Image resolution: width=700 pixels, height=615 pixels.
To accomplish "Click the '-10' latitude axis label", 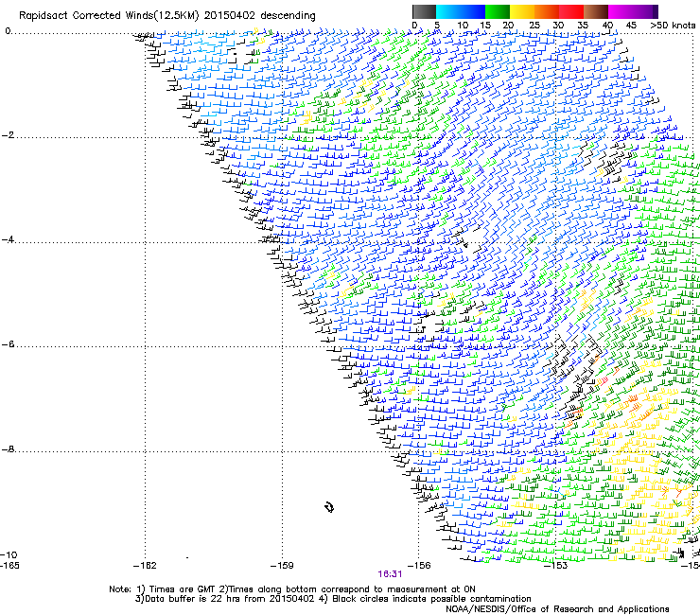I will tap(9, 554).
